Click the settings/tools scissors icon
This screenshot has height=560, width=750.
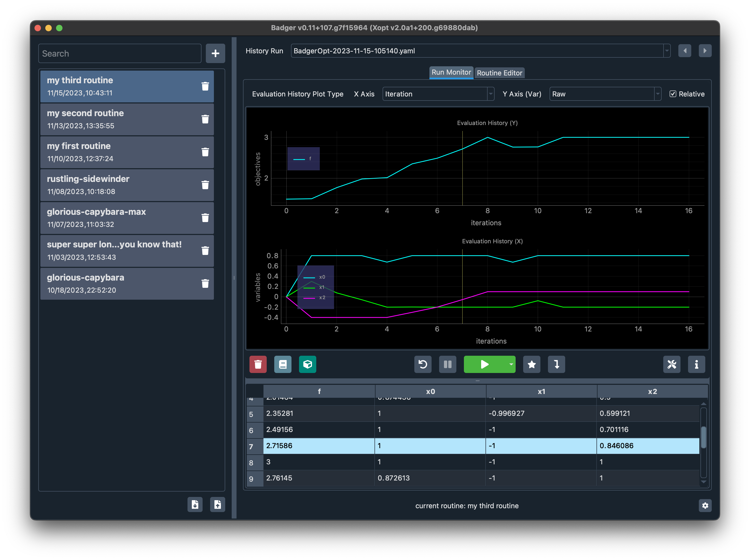tap(672, 364)
